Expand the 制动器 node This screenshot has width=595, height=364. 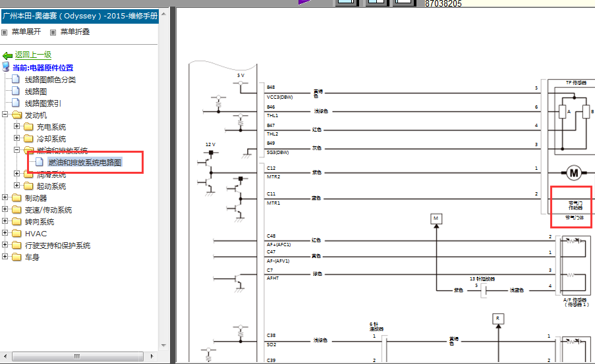pyautogui.click(x=5, y=197)
